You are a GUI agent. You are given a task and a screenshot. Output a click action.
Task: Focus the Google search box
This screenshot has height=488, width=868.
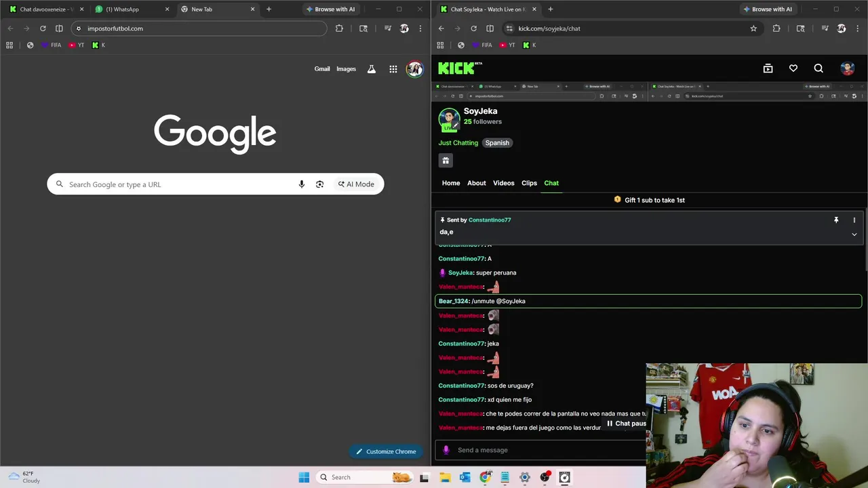[x=215, y=184]
